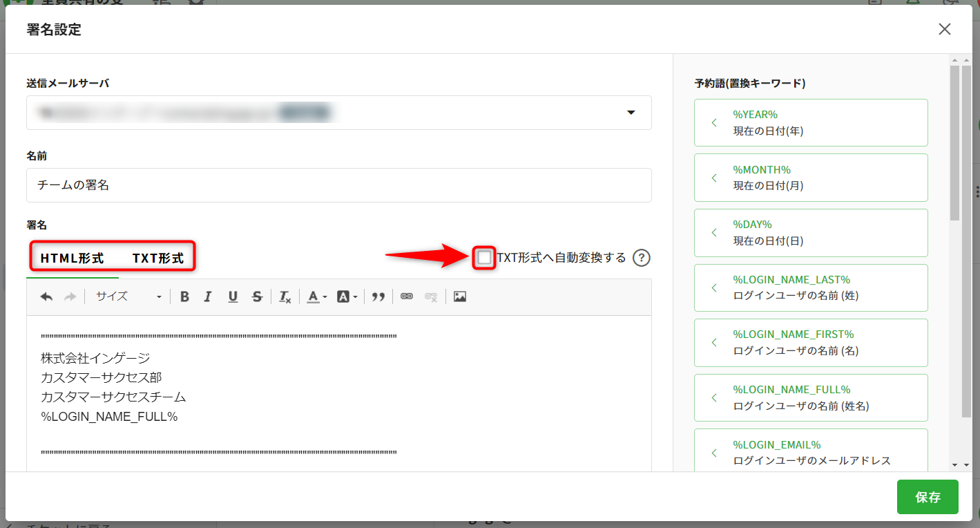Viewport: 980px width, 528px height.
Task: Open the background color picker dropdown
Action: [x=347, y=296]
